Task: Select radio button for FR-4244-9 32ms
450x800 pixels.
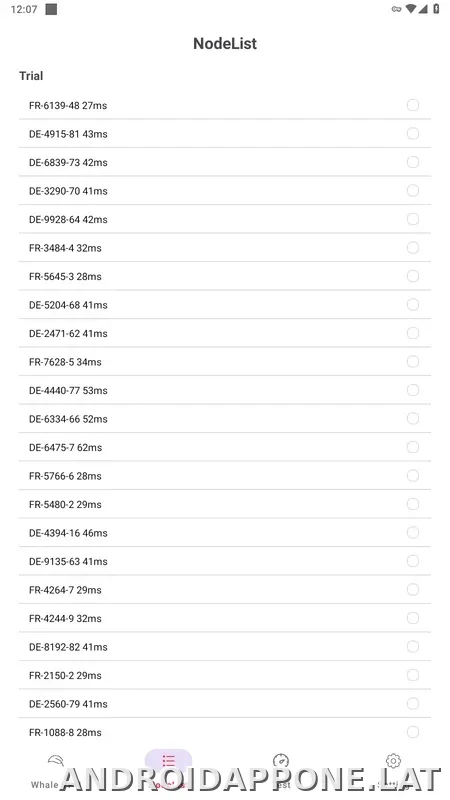Action: point(413,618)
